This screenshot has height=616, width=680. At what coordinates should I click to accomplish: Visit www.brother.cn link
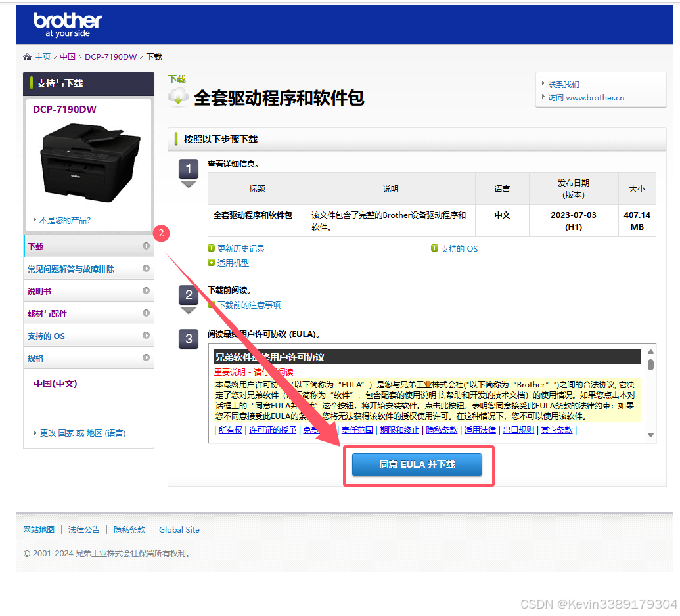tap(586, 98)
